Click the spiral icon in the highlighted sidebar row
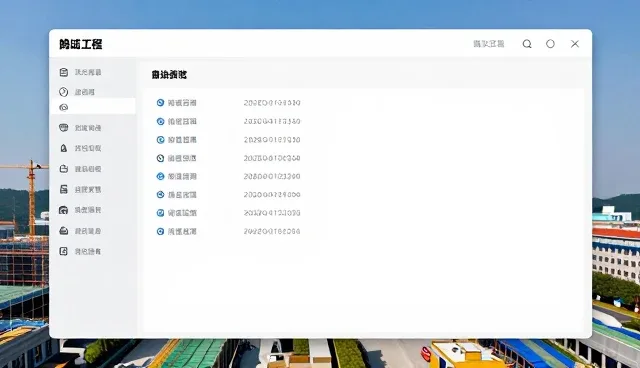Viewport: 640px width, 368px height. [63, 107]
